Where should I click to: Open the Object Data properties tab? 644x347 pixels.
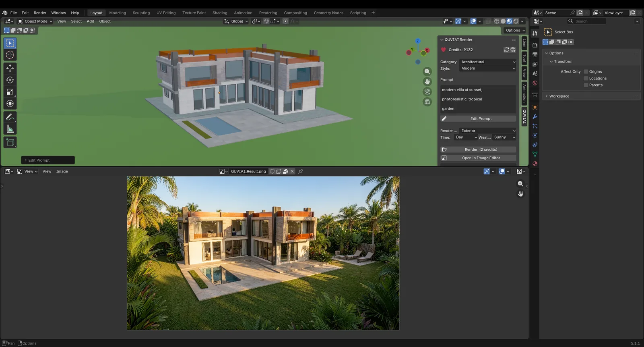pyautogui.click(x=535, y=154)
